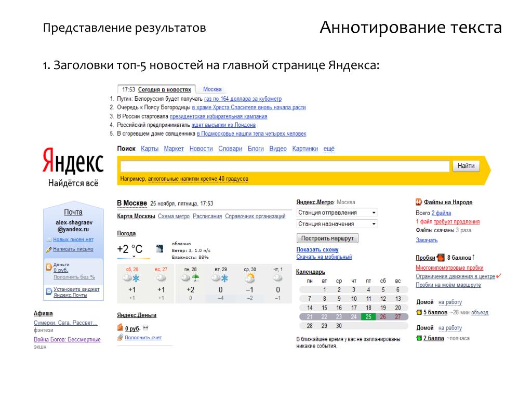532x399 pixels.
Task: Click the 'Схема метро' link
Action: [174, 217]
